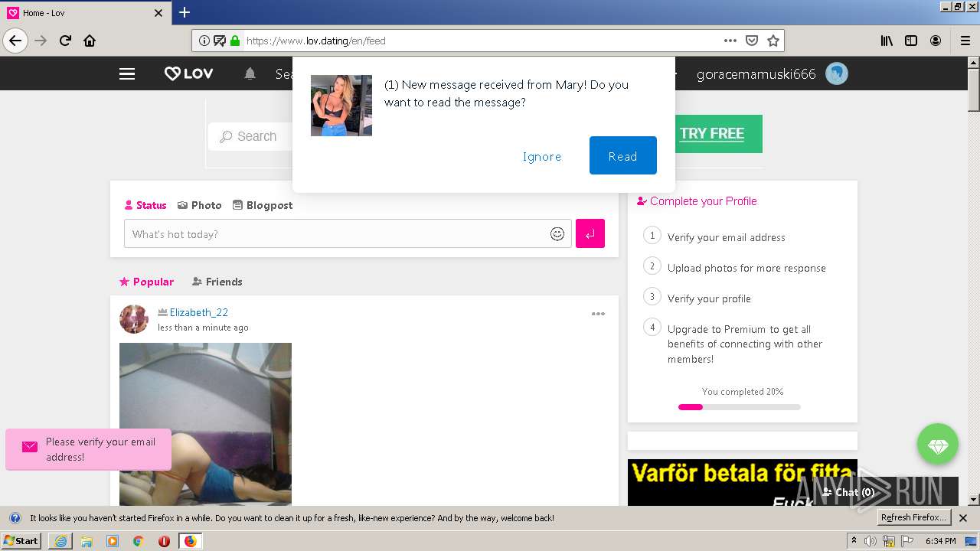Click Please verify your email toast
The image size is (980, 551).
89,449
